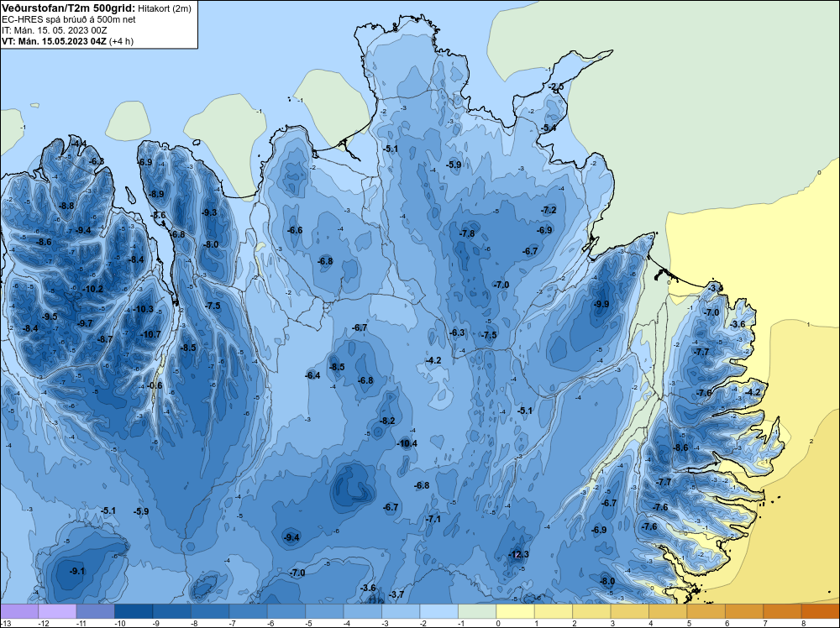840x628 pixels.
Task: Click legend swatch between -4 and -3
Action: (363, 611)
